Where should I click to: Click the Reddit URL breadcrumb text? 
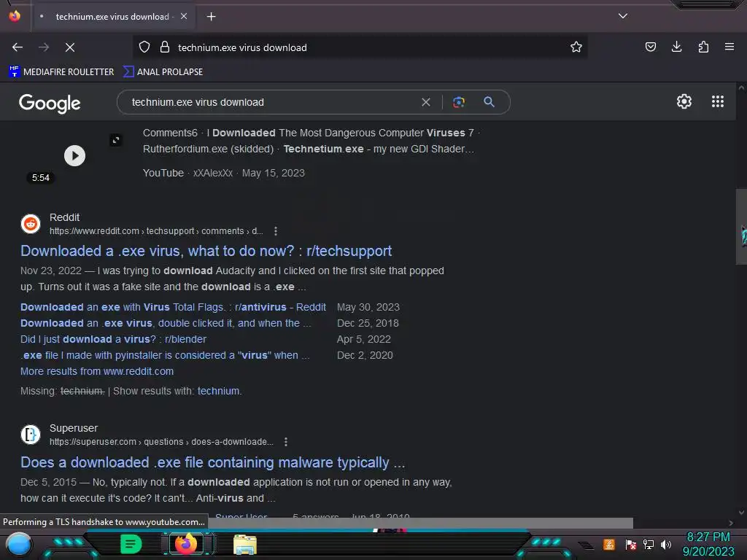point(156,231)
